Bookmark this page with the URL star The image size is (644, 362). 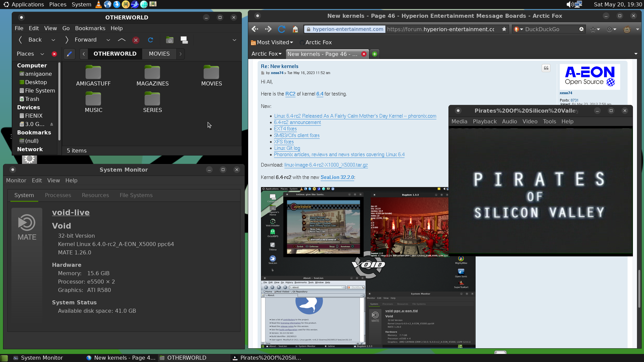tap(504, 29)
